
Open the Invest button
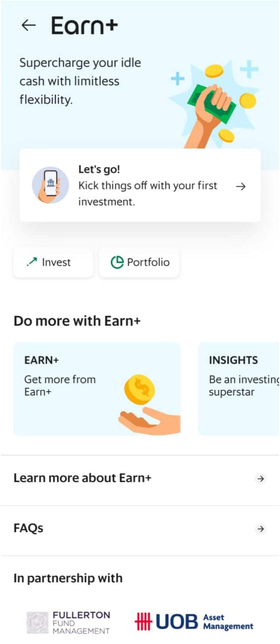pos(53,262)
